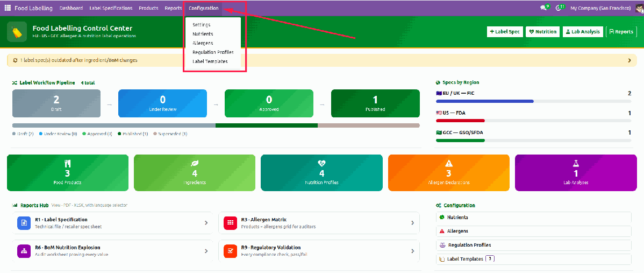
Task: Open the Products menu
Action: [x=148, y=8]
